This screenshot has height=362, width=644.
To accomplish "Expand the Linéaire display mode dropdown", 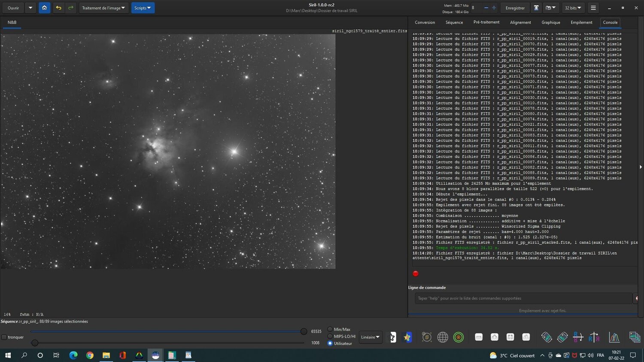I will 370,337.
